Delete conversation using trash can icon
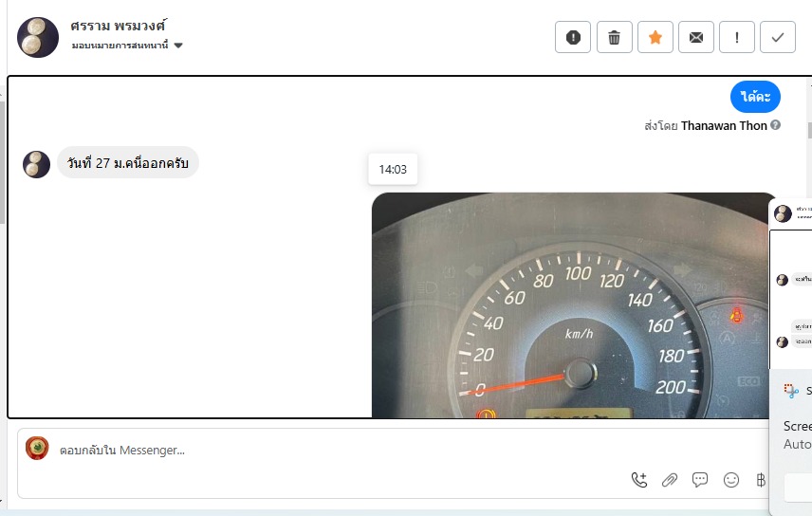The width and height of the screenshot is (812, 516). (614, 37)
